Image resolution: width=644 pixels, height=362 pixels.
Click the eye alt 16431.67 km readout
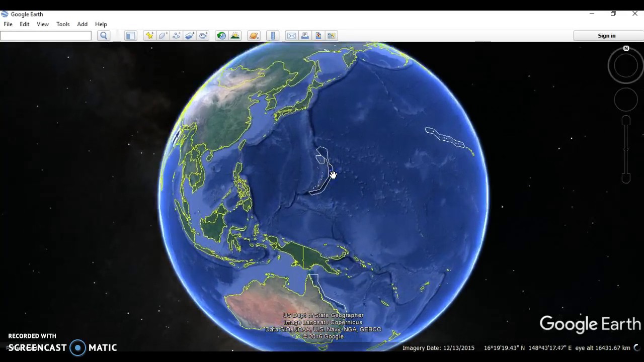(x=603, y=348)
